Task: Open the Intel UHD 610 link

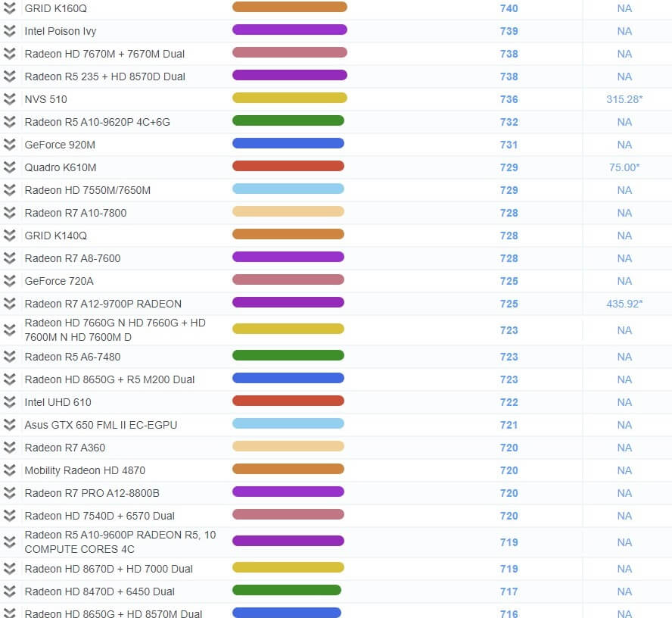Action: [x=58, y=403]
